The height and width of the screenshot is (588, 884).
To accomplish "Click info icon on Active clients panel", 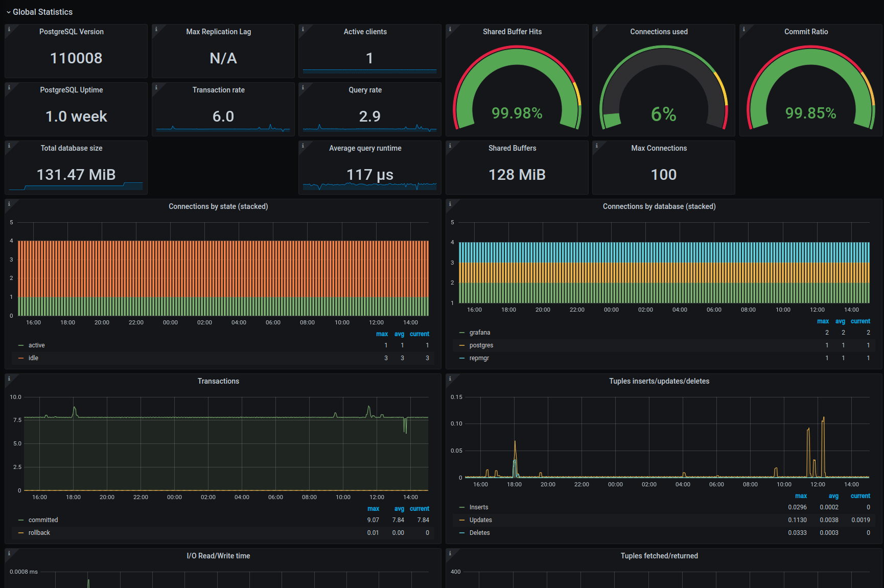I will click(x=303, y=29).
